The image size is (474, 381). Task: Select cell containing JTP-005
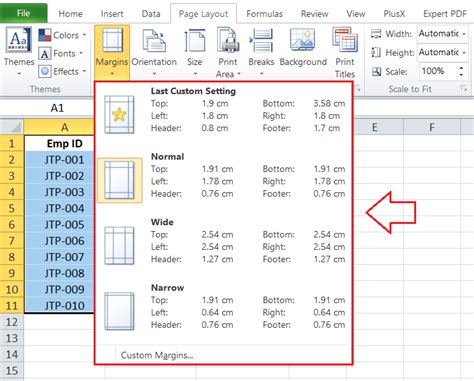point(59,224)
